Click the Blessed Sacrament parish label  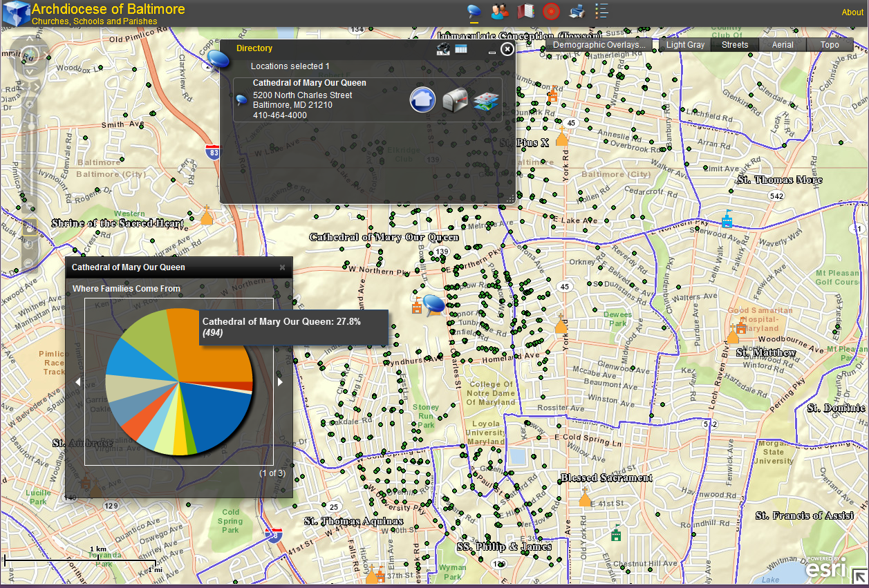tap(606, 477)
